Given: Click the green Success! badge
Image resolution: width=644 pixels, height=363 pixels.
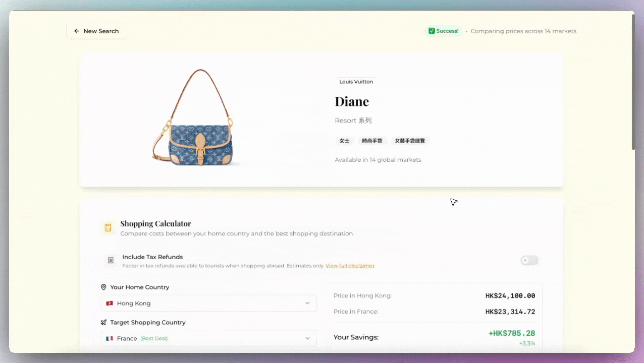Looking at the screenshot, I should tap(444, 31).
